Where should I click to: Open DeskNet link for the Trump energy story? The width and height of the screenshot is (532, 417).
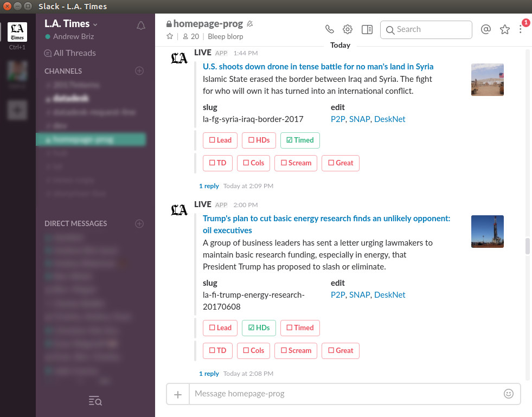(390, 295)
